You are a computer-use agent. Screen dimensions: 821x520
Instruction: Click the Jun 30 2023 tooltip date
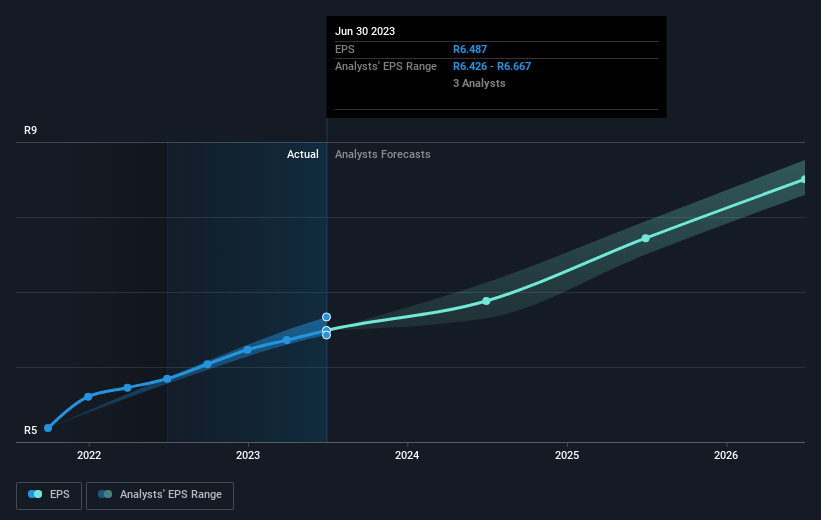(365, 31)
